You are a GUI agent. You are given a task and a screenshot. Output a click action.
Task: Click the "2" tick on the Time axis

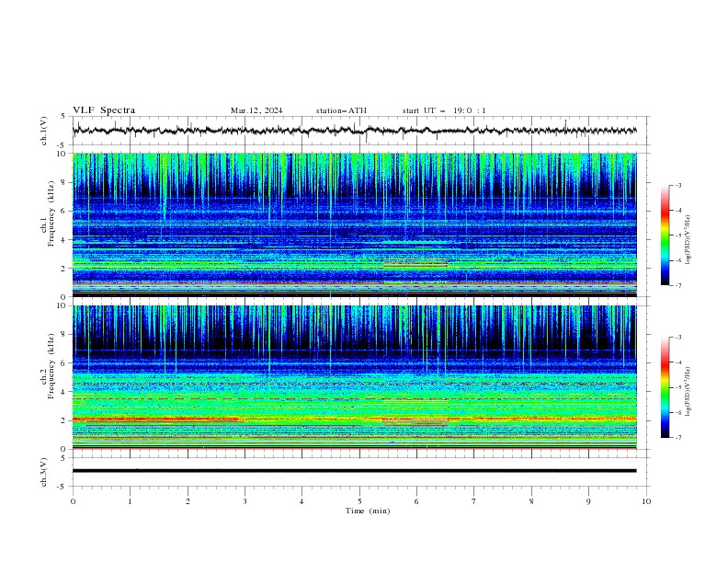tap(188, 501)
